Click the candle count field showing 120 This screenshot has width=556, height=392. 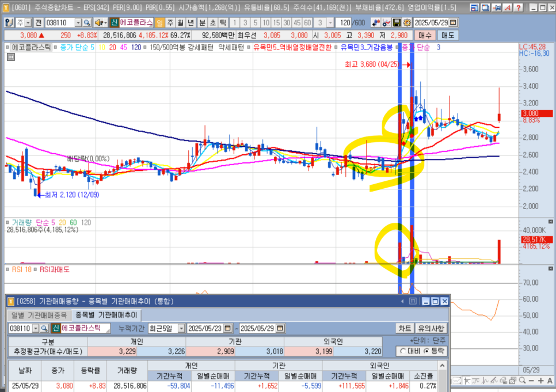[x=343, y=22]
